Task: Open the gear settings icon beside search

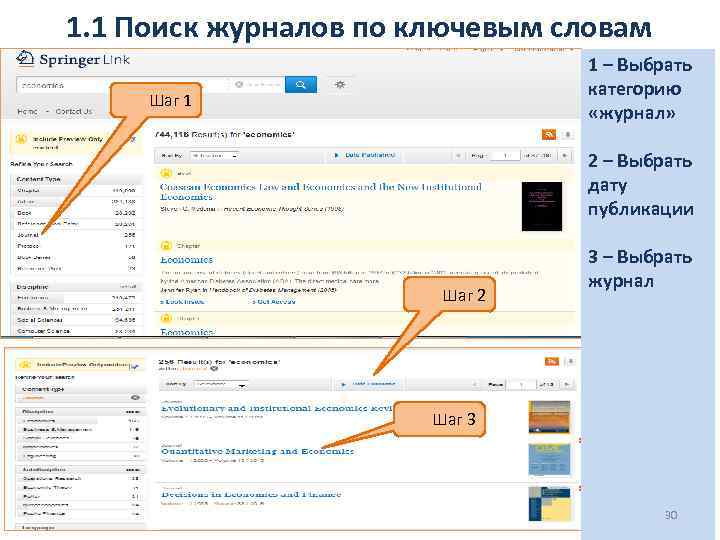Action: 340,84
